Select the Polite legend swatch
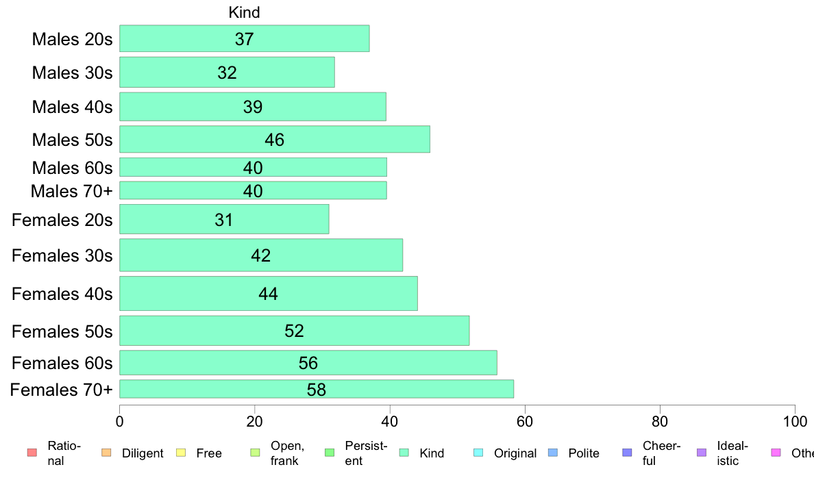 (x=553, y=453)
